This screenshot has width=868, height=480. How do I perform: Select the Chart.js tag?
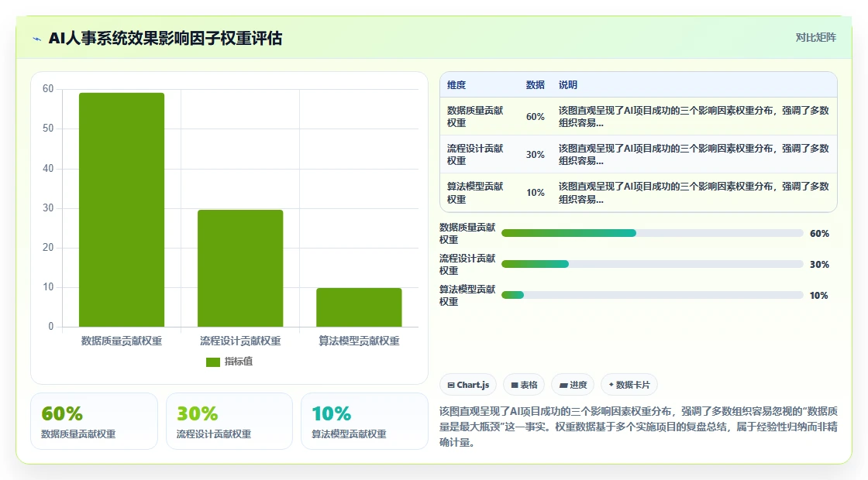pos(468,385)
